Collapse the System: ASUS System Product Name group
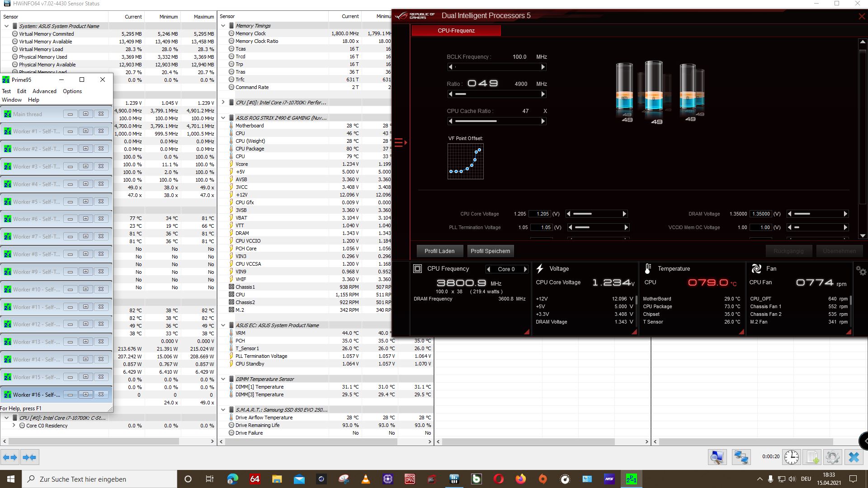Viewport: 868px width, 488px height. (x=6, y=26)
